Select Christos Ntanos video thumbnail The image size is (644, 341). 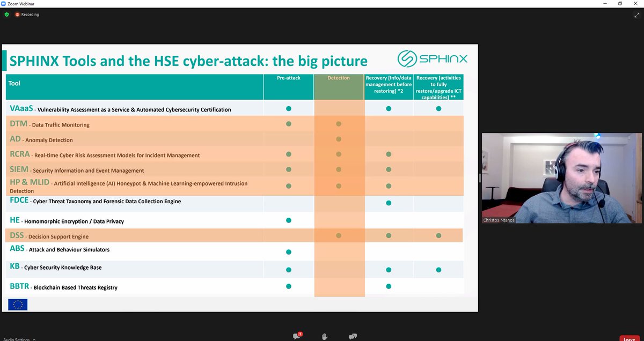[x=561, y=178]
